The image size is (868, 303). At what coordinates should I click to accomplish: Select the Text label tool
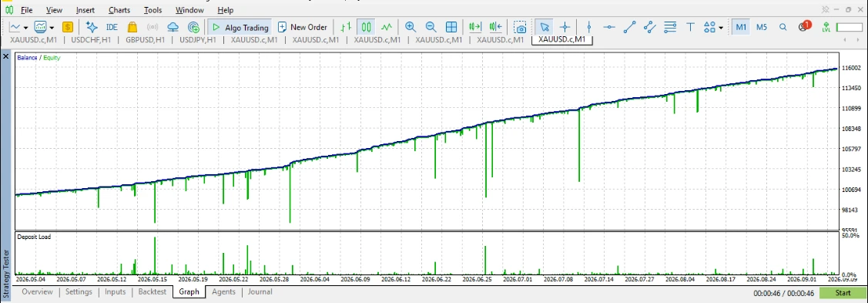point(690,26)
